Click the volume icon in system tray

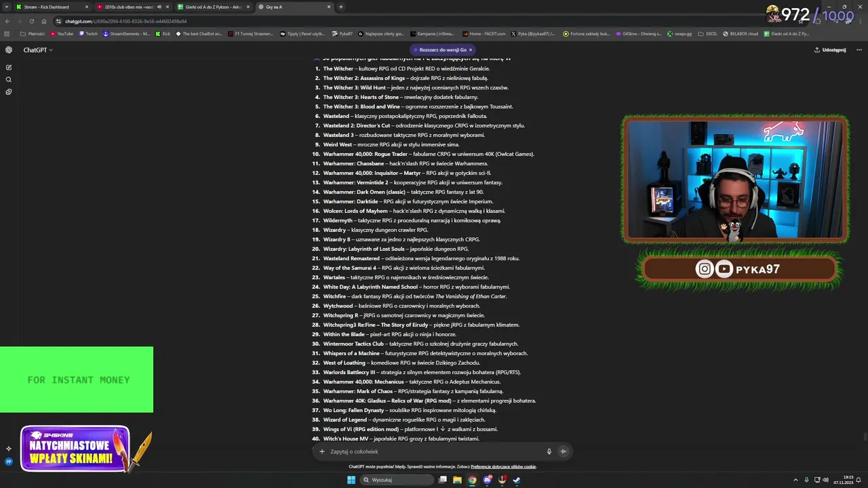tap(825, 480)
